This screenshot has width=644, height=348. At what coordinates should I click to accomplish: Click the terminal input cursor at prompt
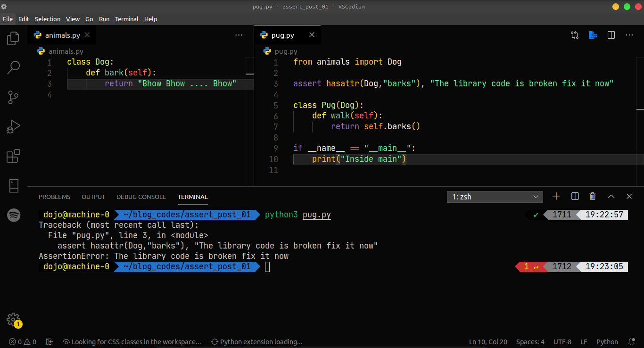point(267,267)
